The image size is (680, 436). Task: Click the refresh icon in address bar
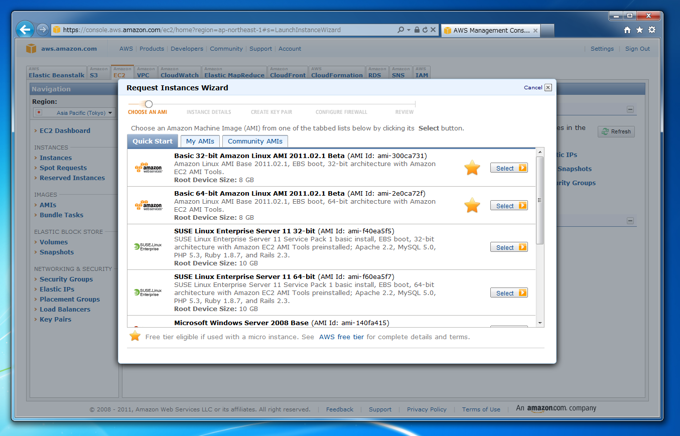click(x=425, y=30)
